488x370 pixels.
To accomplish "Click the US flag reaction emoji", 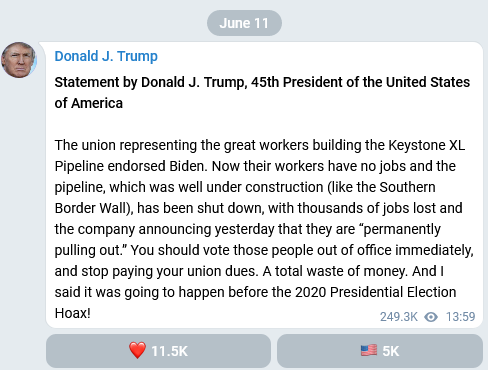I will pyautogui.click(x=369, y=351).
